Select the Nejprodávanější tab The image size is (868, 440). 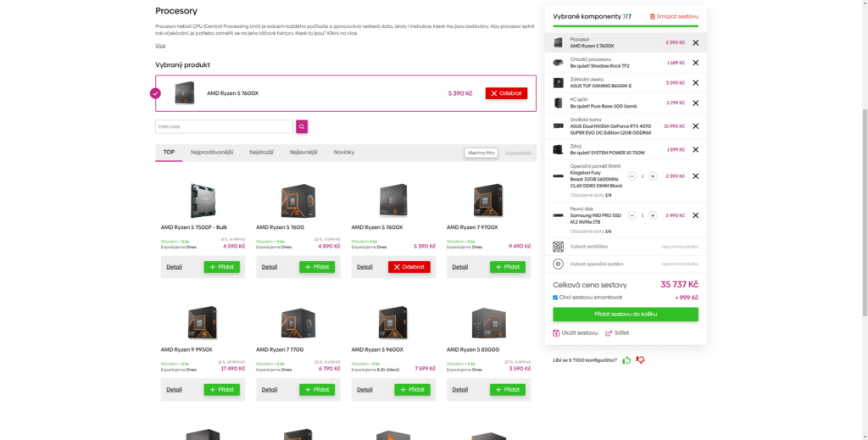click(x=211, y=153)
